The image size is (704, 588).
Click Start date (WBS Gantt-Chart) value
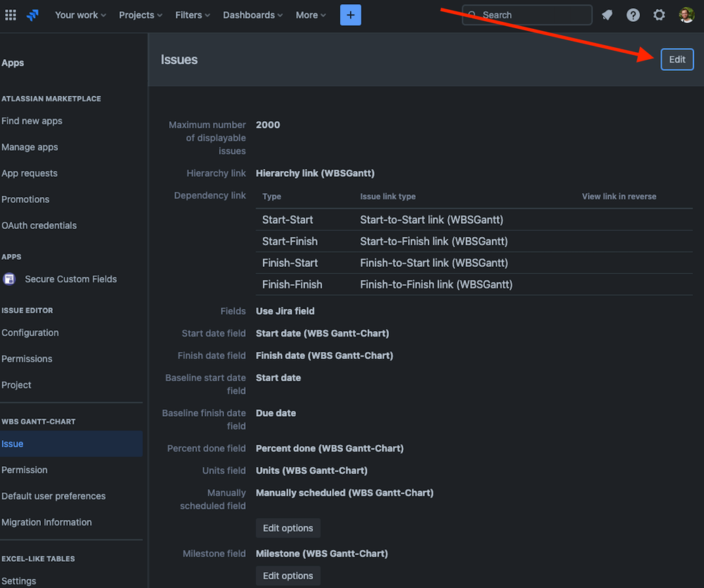pos(322,333)
